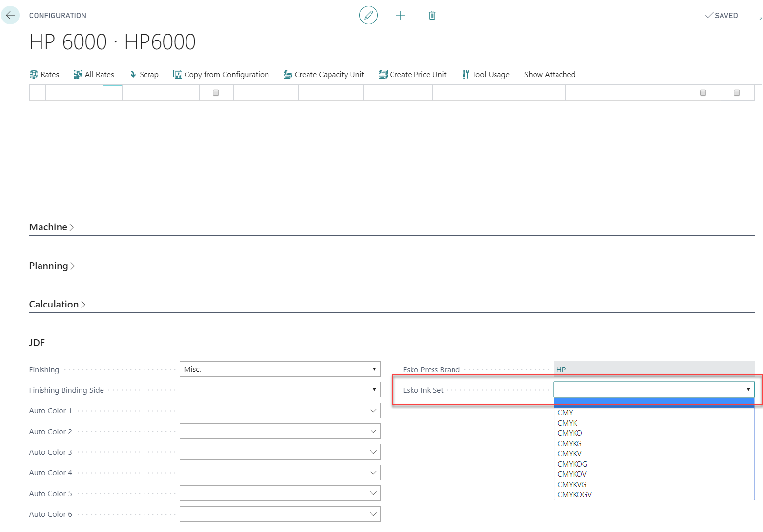The height and width of the screenshot is (532, 763).
Task: Click Create Price Unit
Action: [x=412, y=74]
